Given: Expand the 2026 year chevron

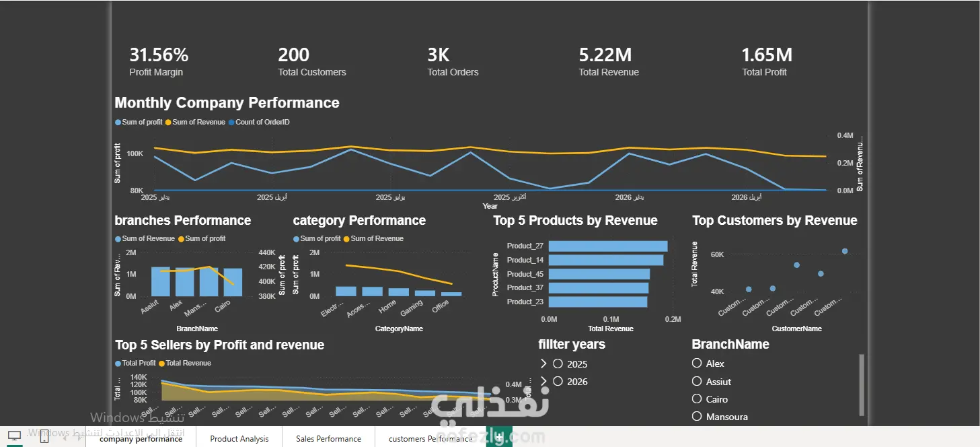Looking at the screenshot, I should pyautogui.click(x=543, y=381).
